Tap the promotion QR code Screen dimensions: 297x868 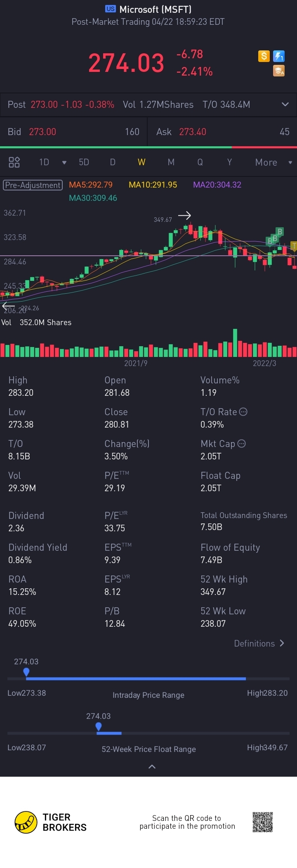[263, 822]
